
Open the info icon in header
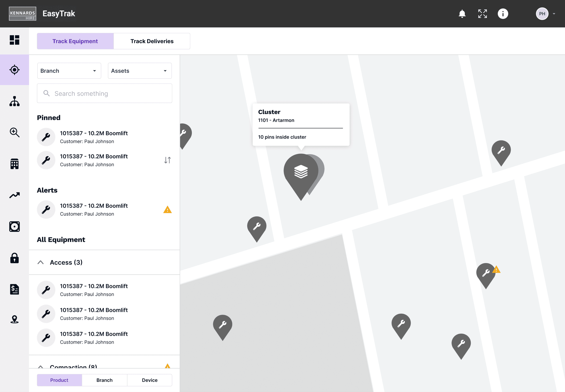point(503,14)
